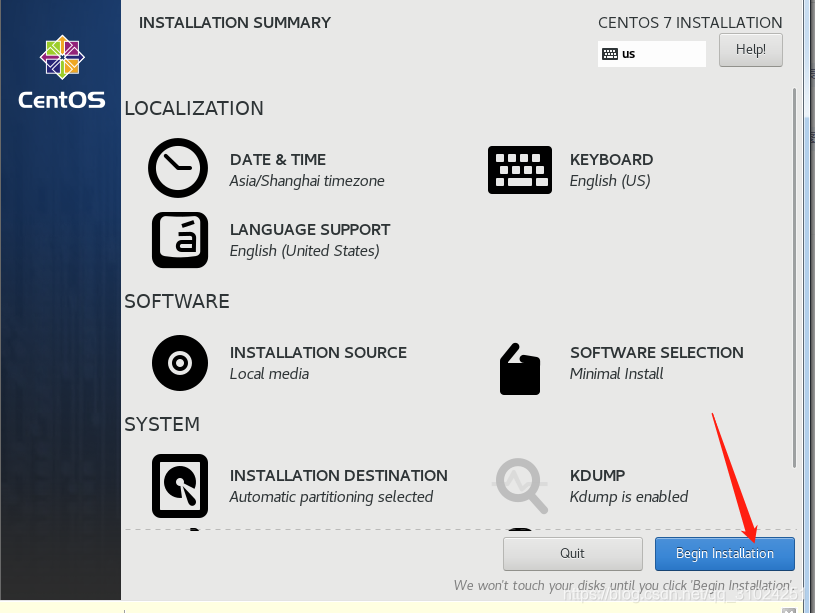The image size is (815, 613).
Task: Click the Help! button
Action: pos(751,50)
